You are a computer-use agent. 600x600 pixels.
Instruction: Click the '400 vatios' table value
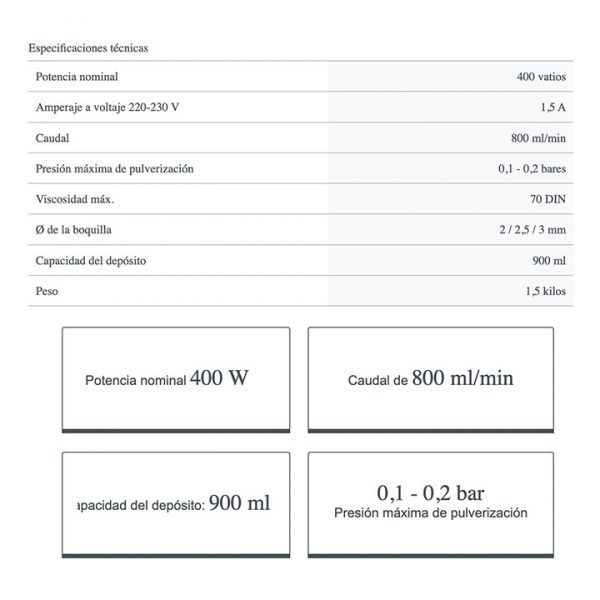541,77
